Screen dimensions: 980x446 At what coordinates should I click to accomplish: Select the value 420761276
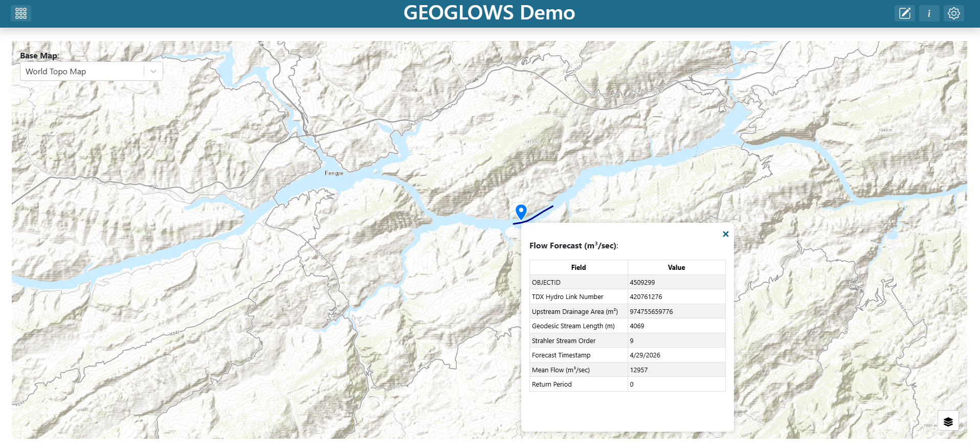676,297
